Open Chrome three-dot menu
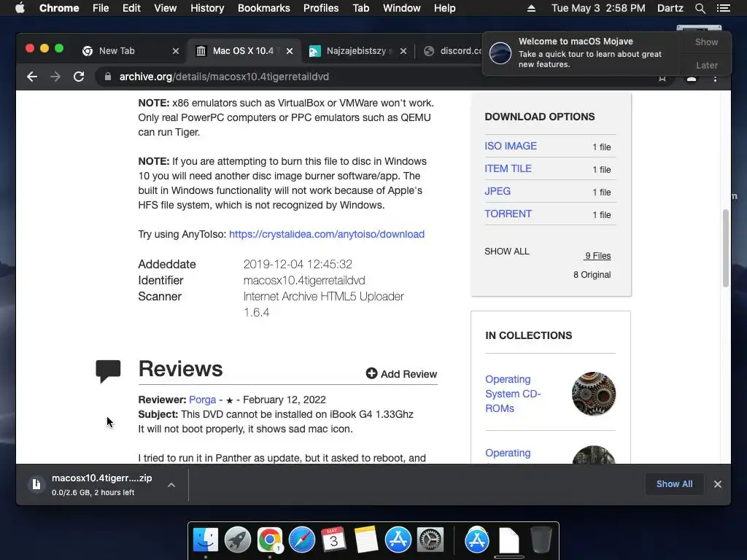The height and width of the screenshot is (560, 747). point(715,78)
